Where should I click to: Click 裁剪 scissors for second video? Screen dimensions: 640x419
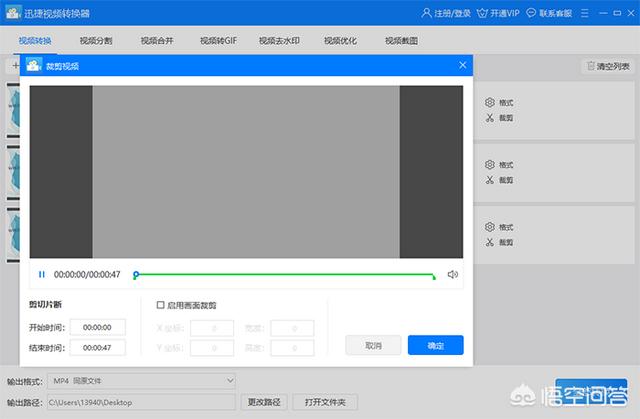pyautogui.click(x=499, y=180)
